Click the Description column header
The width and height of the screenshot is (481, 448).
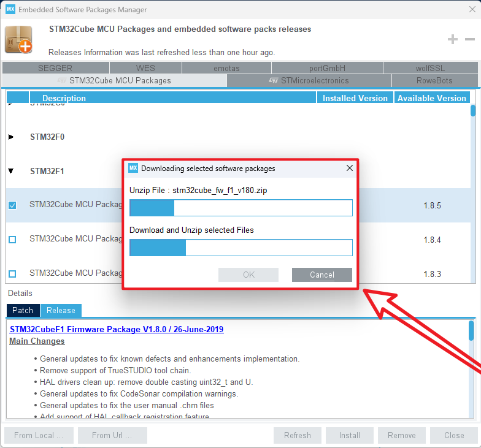173,98
